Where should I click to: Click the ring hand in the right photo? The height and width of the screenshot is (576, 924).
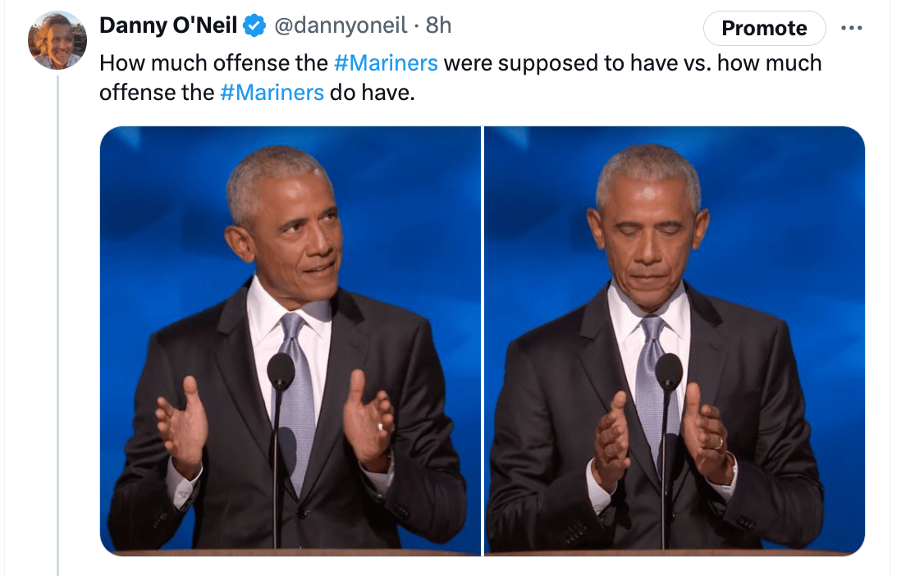[x=707, y=435]
